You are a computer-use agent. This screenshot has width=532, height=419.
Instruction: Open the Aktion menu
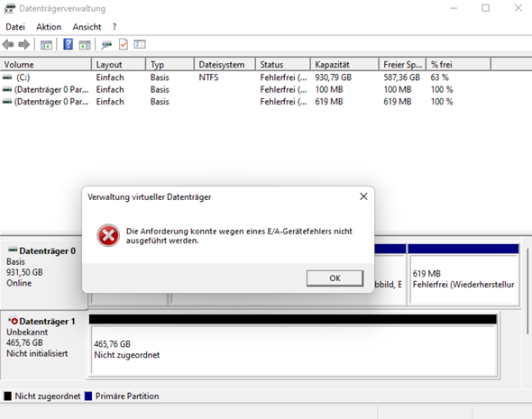[49, 27]
